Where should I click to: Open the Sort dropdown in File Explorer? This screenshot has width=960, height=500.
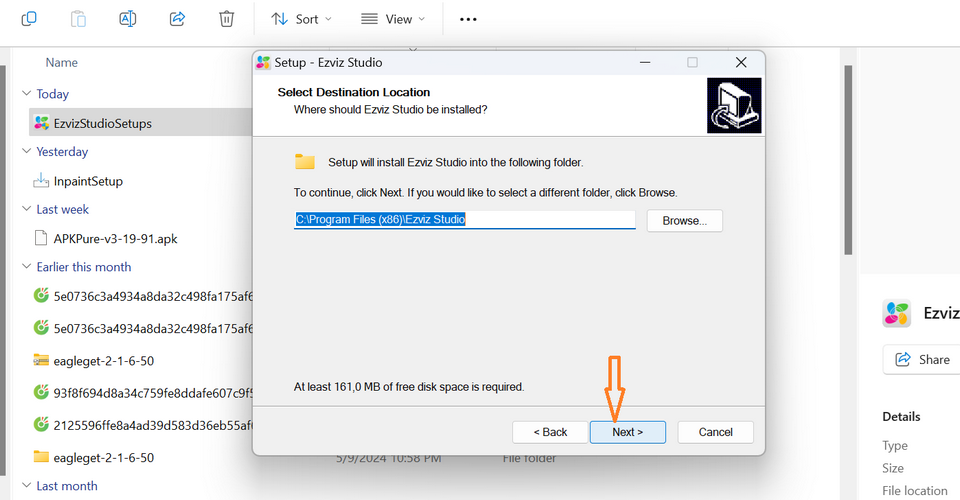pos(301,19)
